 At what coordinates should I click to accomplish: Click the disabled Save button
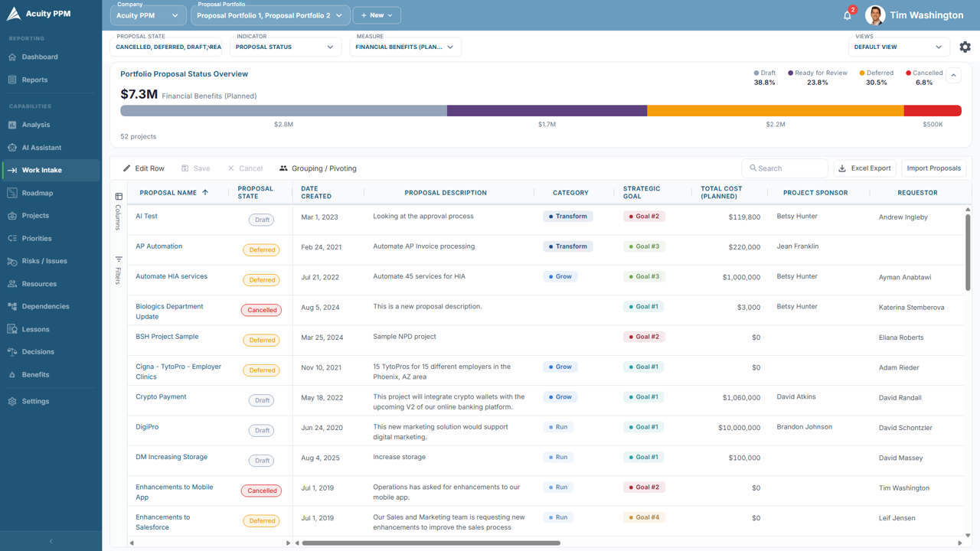(195, 168)
